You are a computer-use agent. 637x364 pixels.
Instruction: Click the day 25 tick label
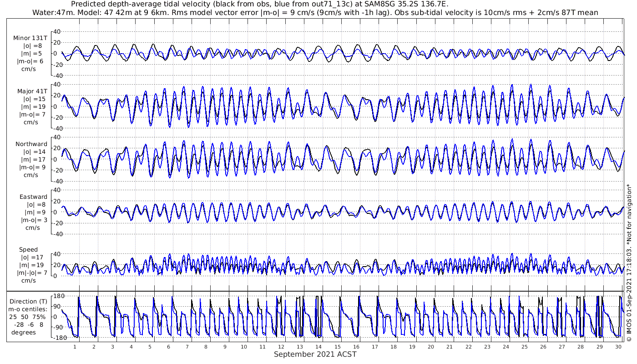coord(525,347)
